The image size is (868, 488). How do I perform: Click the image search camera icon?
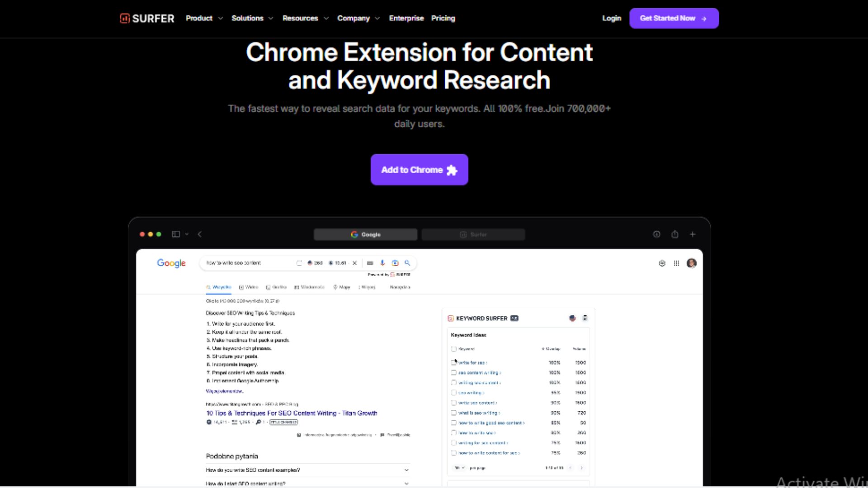coord(395,263)
